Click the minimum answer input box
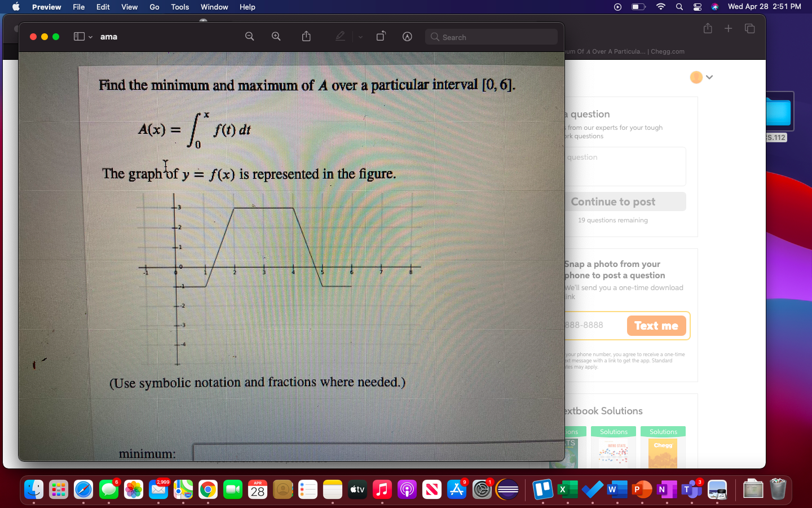Screen dimensions: 812x508 coord(378,452)
